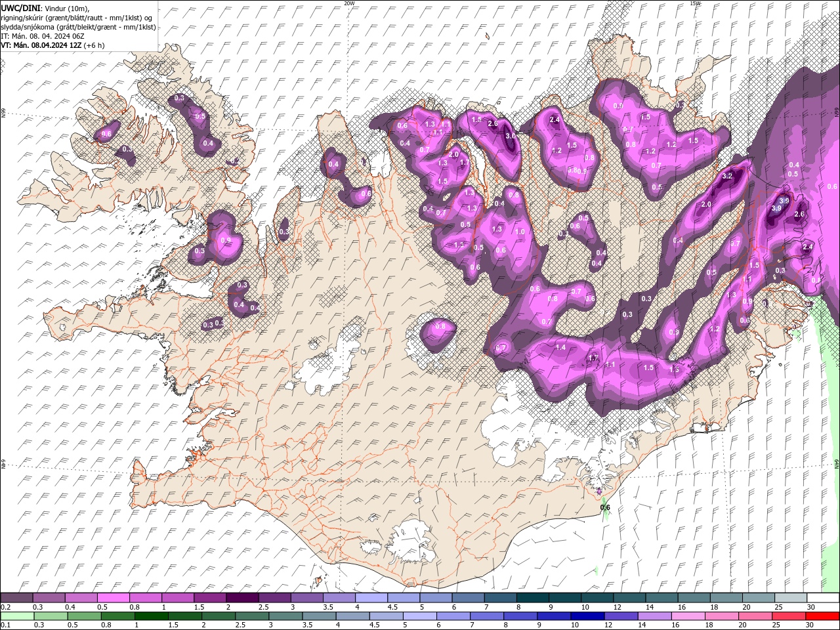Viewport: 840px width, 630px height.
Task: Select the darkest purple swatch between 2 and 2.5
Action: click(241, 598)
